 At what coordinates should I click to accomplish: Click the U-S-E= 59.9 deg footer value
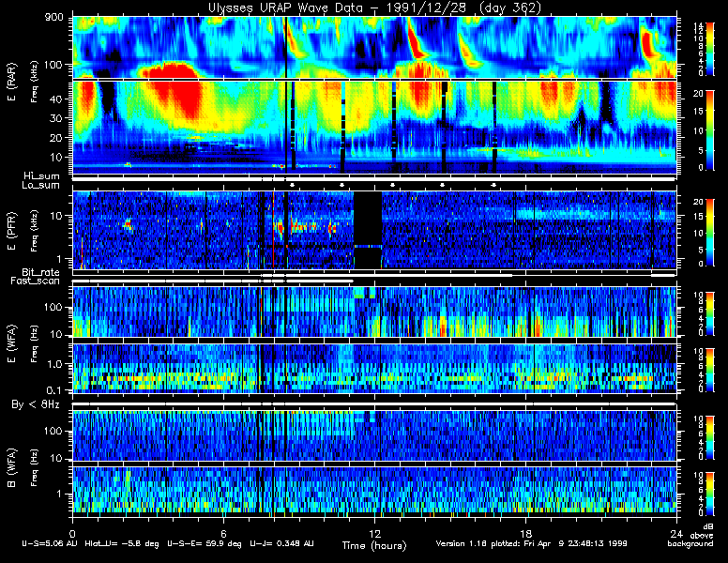coord(204,543)
